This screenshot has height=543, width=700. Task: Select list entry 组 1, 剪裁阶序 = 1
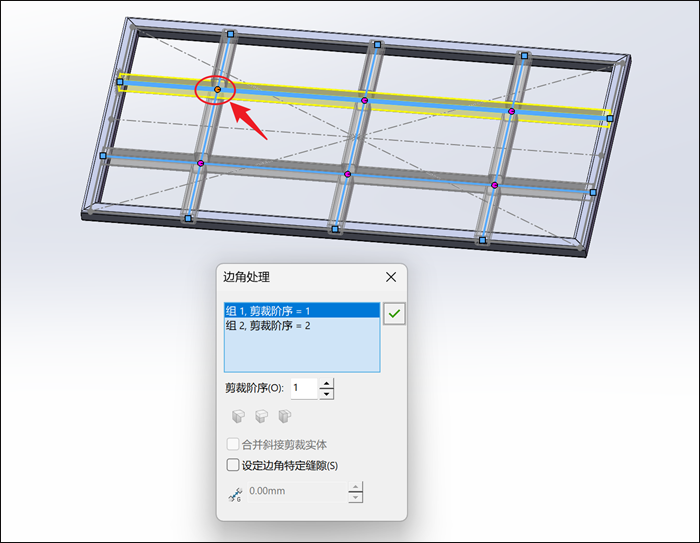(x=302, y=311)
